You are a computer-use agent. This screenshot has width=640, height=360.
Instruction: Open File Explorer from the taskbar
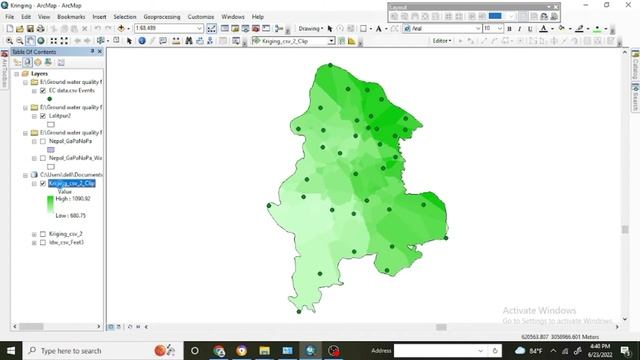[264, 351]
